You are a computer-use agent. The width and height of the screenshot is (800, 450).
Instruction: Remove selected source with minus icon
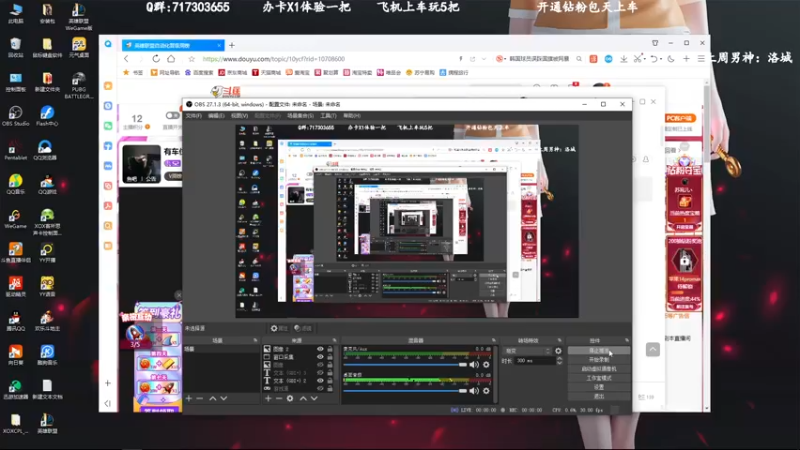[x=279, y=398]
